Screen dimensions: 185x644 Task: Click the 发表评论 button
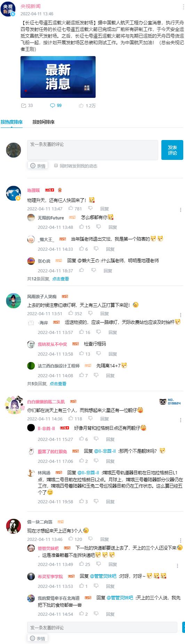point(172,150)
